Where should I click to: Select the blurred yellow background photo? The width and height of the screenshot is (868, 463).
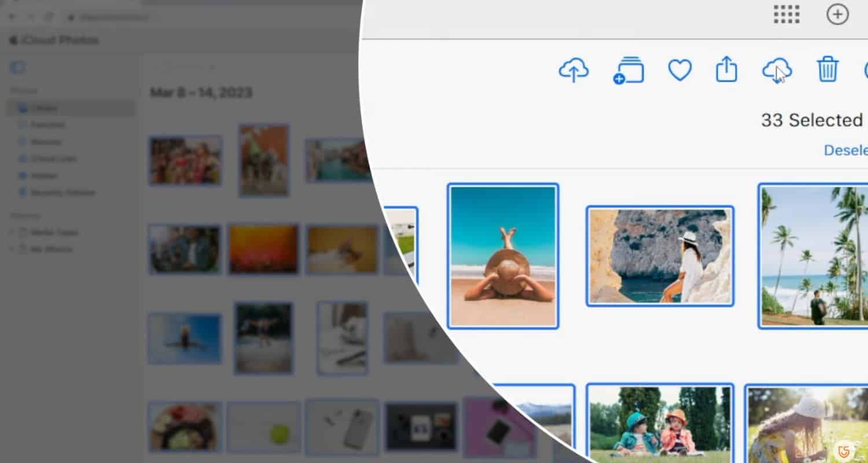342,249
